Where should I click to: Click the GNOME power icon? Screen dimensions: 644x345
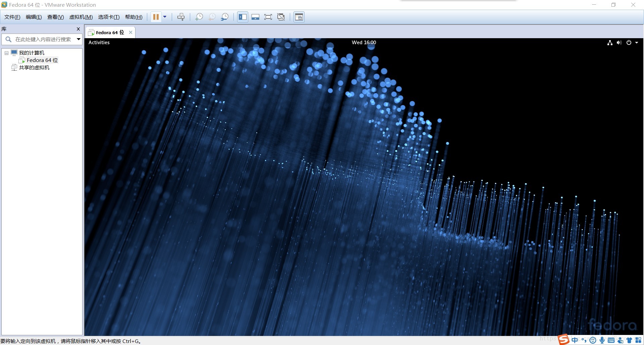629,43
